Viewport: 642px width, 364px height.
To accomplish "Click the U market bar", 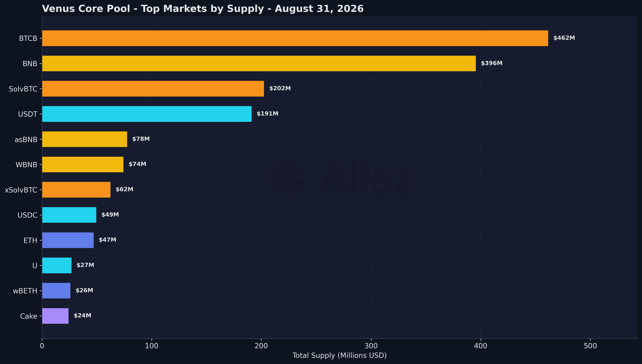I will pyautogui.click(x=57, y=265).
